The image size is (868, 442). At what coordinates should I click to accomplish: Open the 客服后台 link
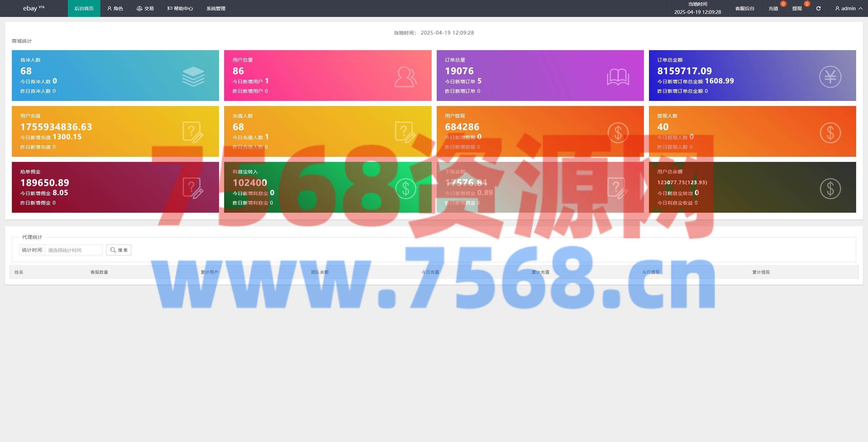click(x=745, y=8)
